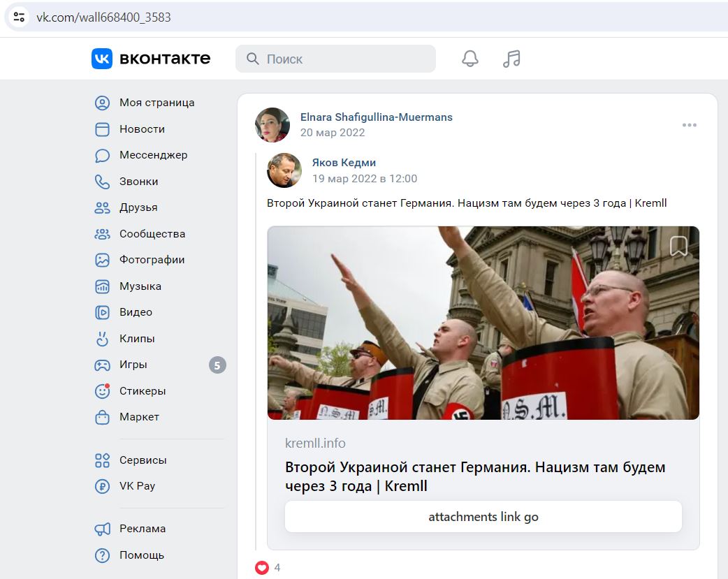
Task: Open the music note player icon
Action: [511, 59]
